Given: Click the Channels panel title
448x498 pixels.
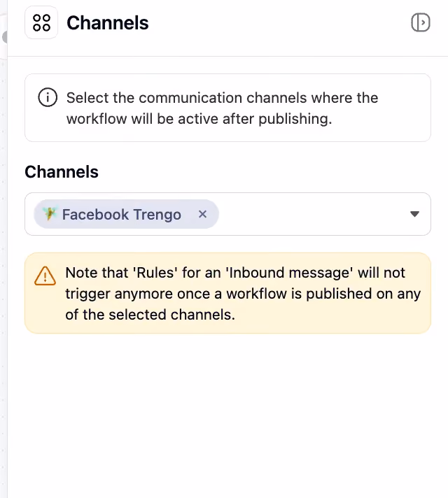Looking at the screenshot, I should (x=108, y=23).
